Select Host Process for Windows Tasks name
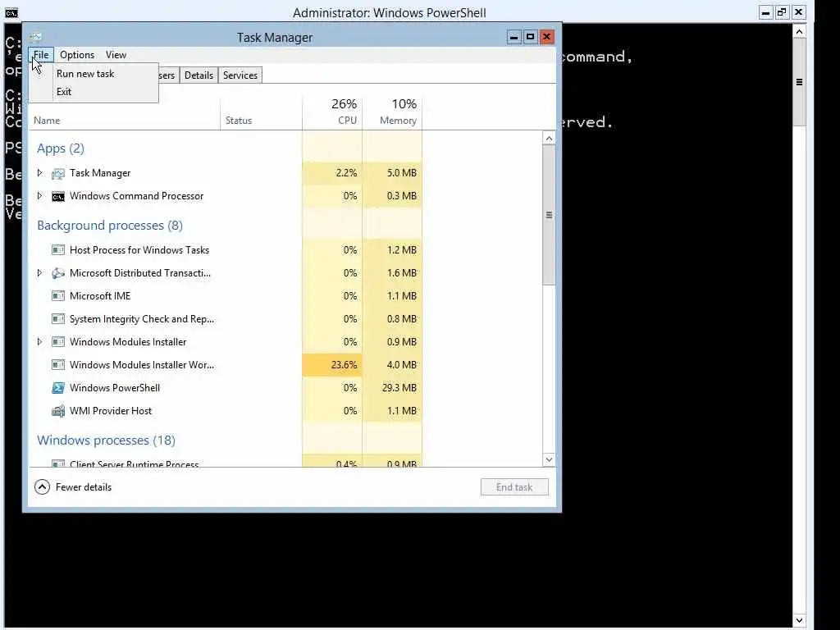 [x=139, y=250]
